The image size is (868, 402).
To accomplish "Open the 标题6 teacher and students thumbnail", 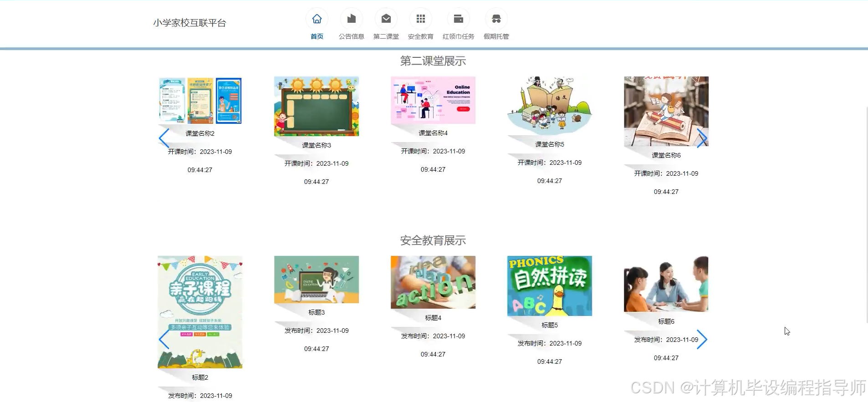I will [x=666, y=284].
